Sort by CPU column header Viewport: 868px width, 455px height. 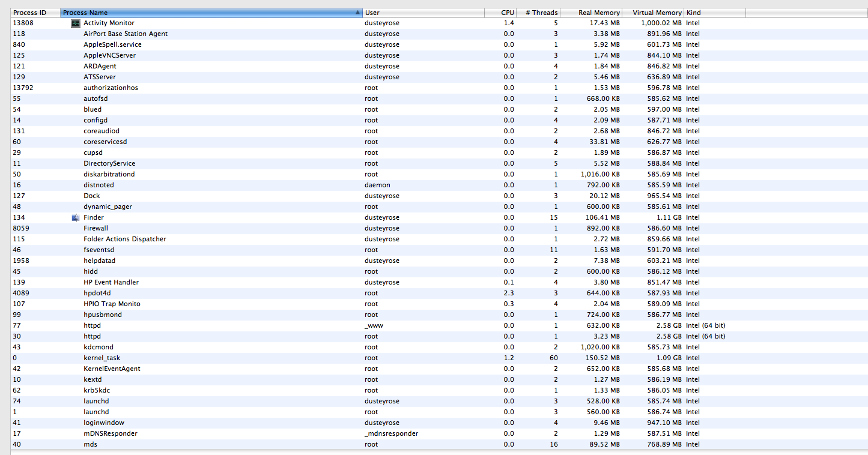(x=501, y=13)
